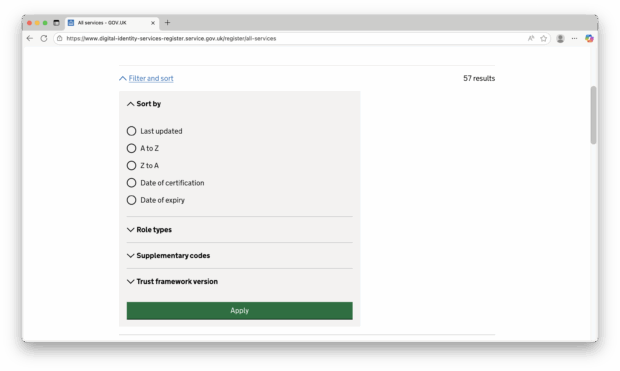Expand the Trust framework version section

pyautogui.click(x=172, y=282)
